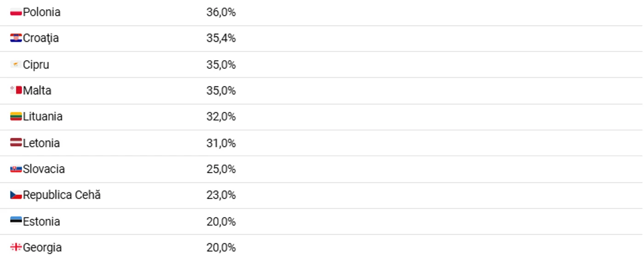Click the 23,0% value for Republica Cehă
The width and height of the screenshot is (644, 268).
[221, 195]
